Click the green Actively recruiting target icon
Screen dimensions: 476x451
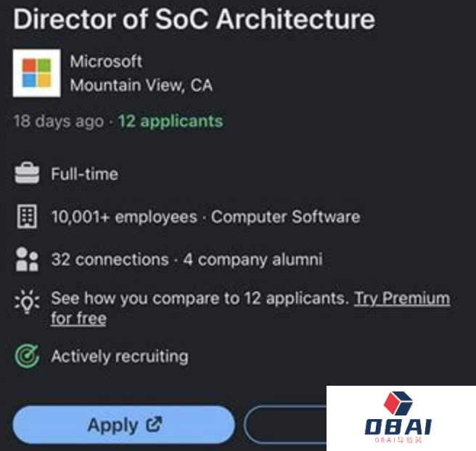(x=27, y=356)
